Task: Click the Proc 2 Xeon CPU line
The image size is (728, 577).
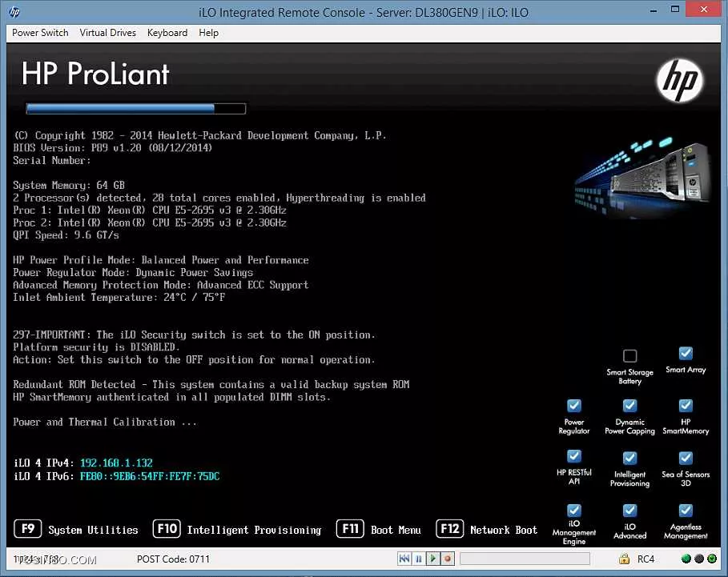Action: (x=150, y=222)
